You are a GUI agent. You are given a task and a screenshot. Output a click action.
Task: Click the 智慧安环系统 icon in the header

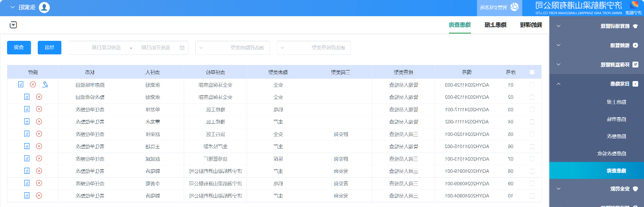click(514, 8)
